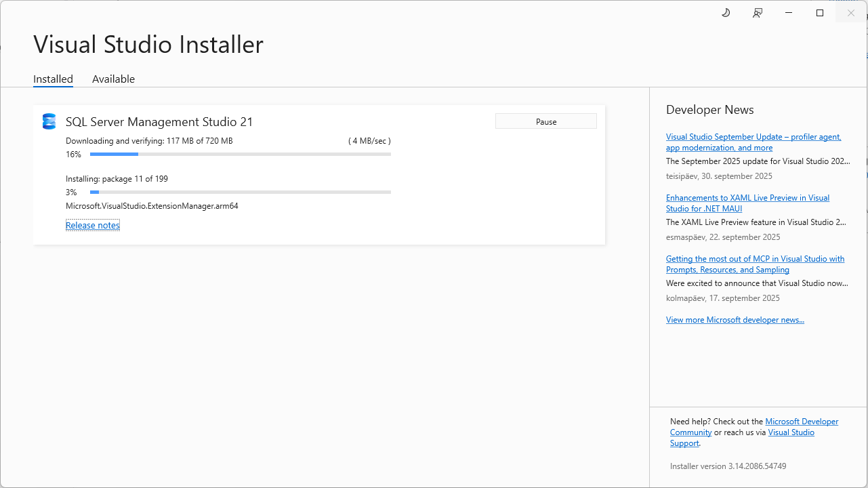Click the Developer News heading
Screen dimensions: 868x488
[x=709, y=110]
